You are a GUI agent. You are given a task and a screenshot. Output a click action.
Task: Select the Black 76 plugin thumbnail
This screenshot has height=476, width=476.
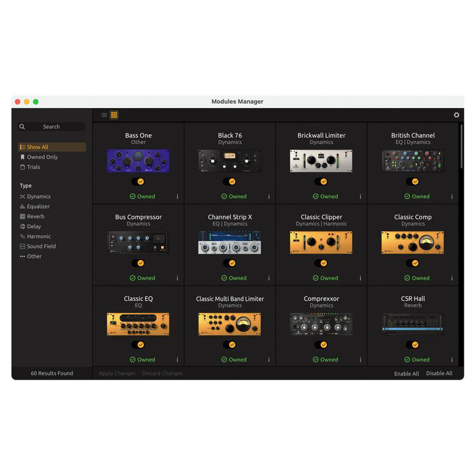229,161
